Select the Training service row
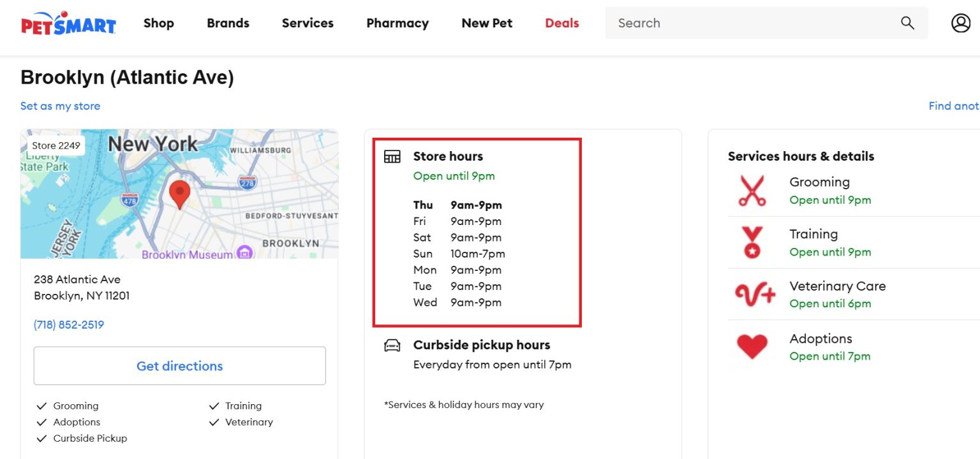 click(x=854, y=243)
